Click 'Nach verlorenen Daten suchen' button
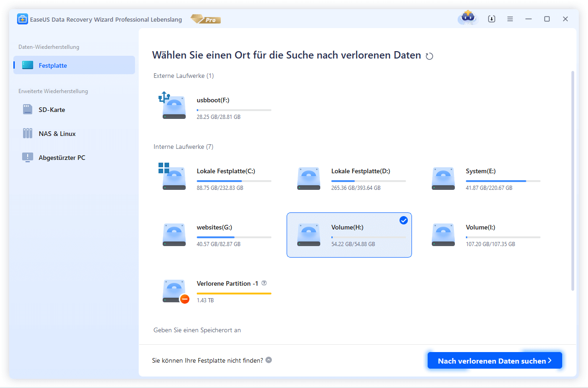The image size is (588, 388). (494, 361)
